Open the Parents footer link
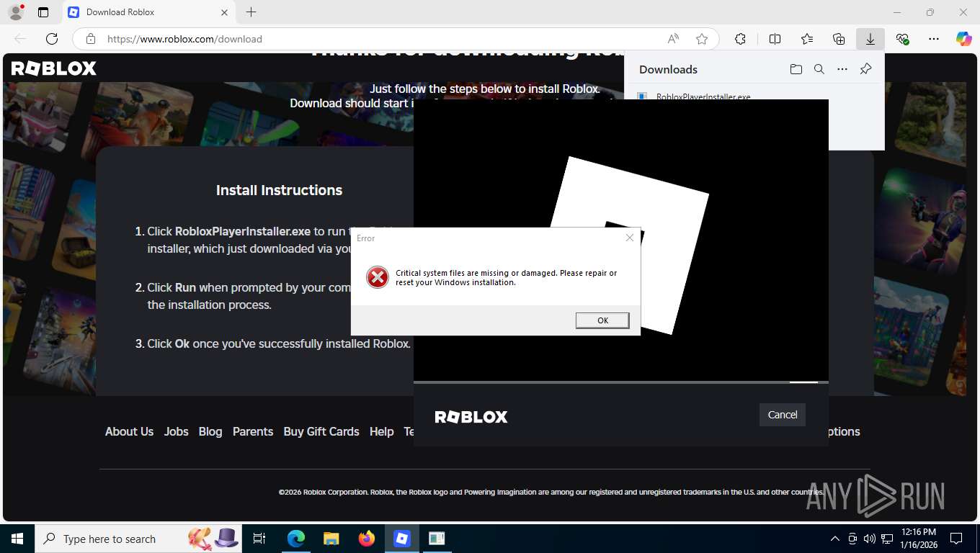 coord(253,431)
